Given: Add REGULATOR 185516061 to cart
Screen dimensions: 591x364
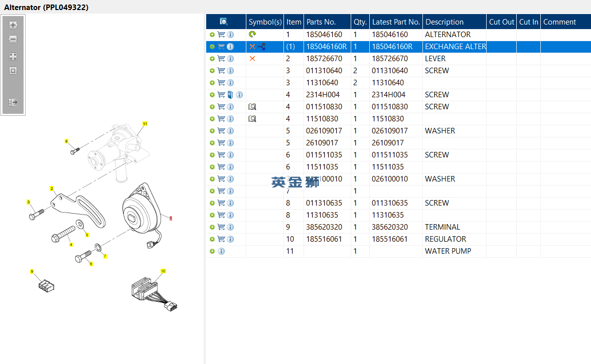Looking at the screenshot, I should point(221,239).
